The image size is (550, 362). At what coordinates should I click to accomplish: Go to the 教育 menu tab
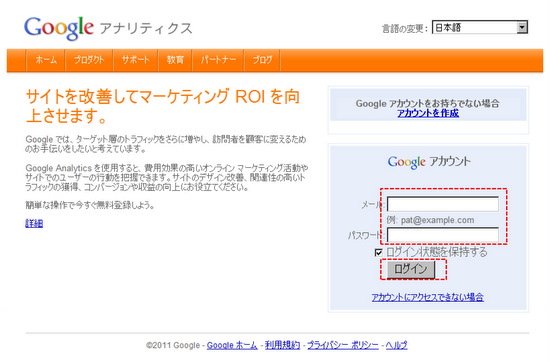tap(175, 60)
